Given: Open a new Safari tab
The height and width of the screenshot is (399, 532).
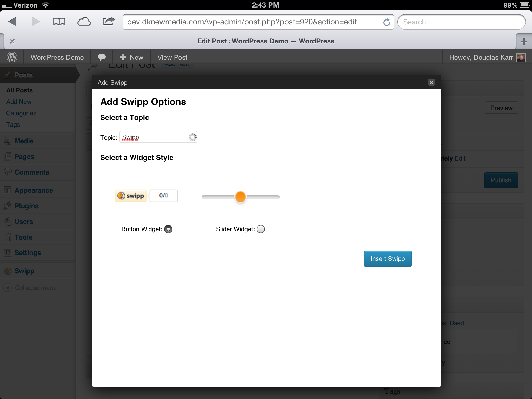Looking at the screenshot, I should click(x=524, y=41).
